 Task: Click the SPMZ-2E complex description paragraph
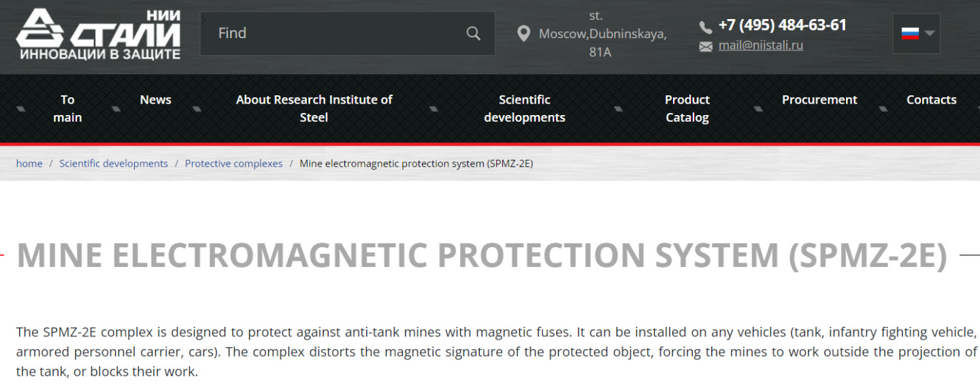pos(497,353)
